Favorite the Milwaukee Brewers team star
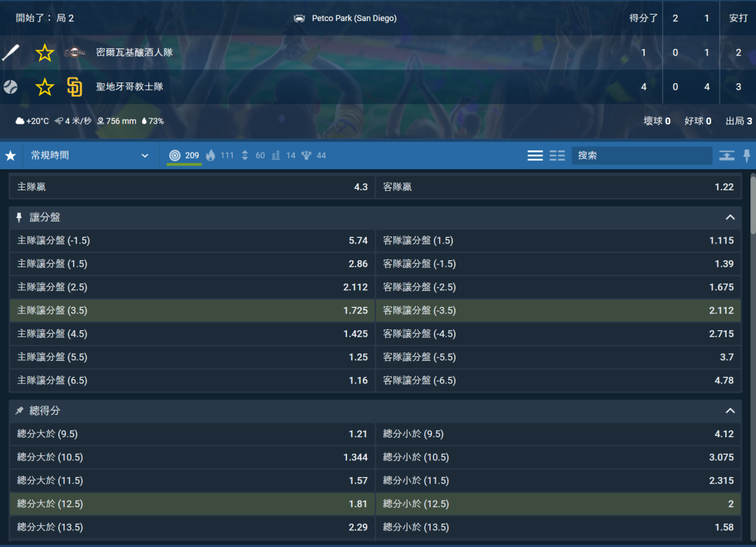 (x=45, y=52)
